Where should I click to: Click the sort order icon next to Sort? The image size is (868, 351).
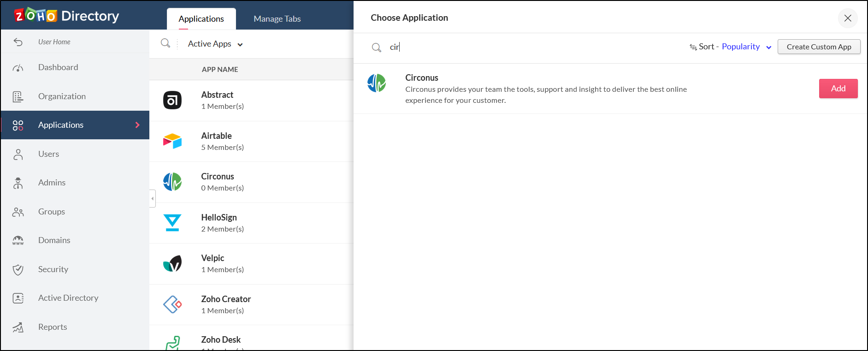point(693,47)
